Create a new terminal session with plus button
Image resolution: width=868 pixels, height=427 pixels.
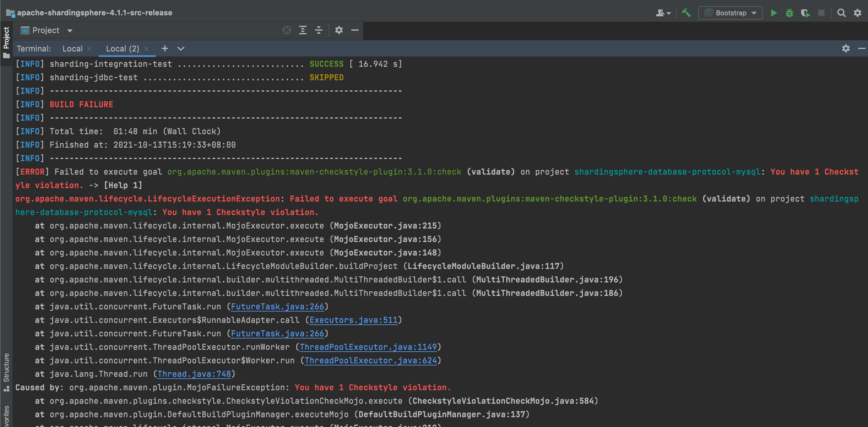(164, 48)
